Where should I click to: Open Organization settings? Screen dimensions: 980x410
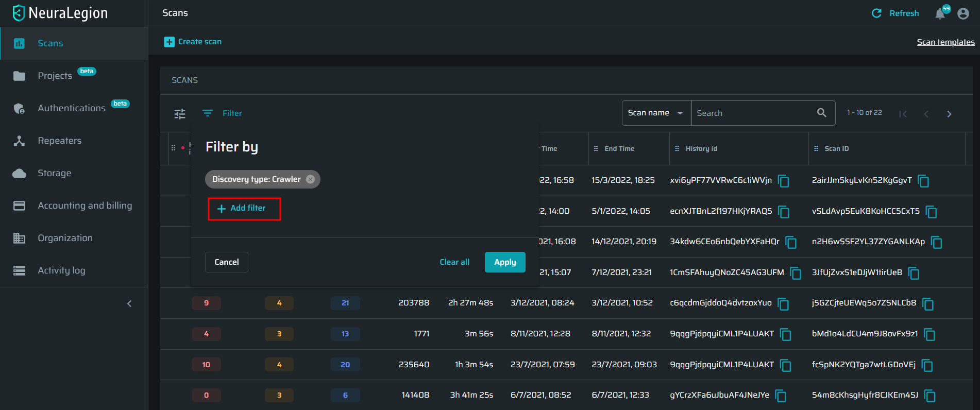(x=74, y=238)
